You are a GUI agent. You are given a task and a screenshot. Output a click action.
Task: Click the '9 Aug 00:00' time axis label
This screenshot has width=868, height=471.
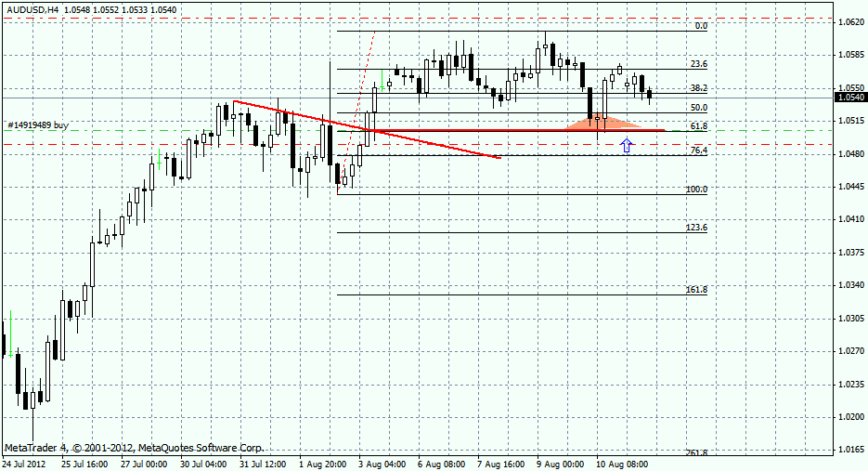(560, 464)
